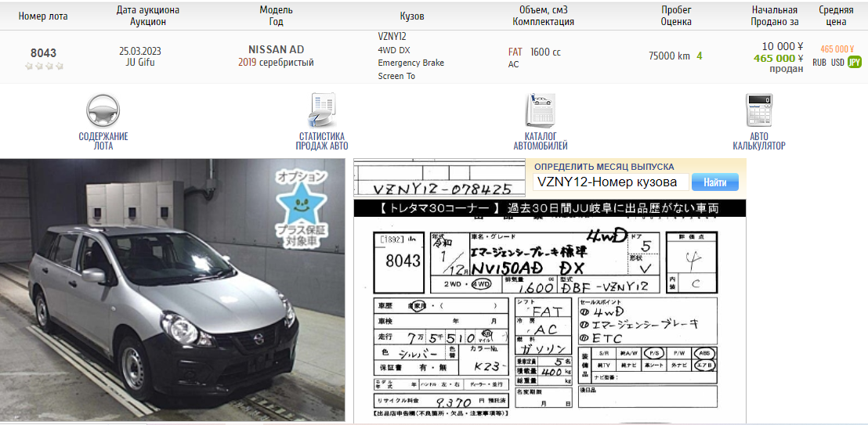Click the Начальная Продано за column header
Viewport: 868px width, 425px height.
(x=775, y=16)
